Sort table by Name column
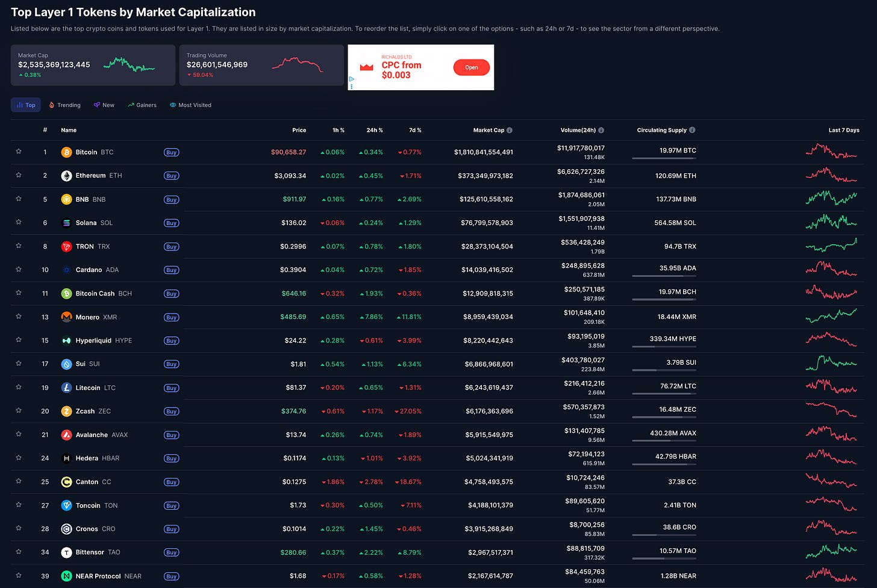Viewport: 877px width, 588px height. (x=69, y=130)
